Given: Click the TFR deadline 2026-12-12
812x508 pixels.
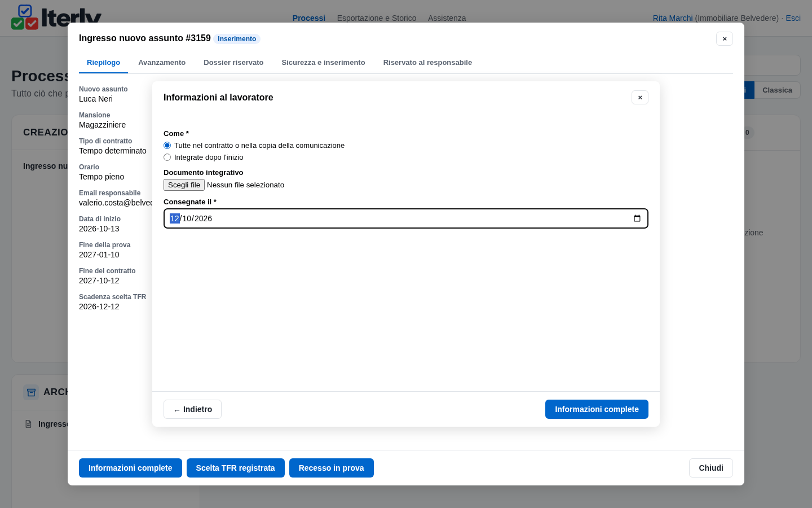Looking at the screenshot, I should [99, 306].
